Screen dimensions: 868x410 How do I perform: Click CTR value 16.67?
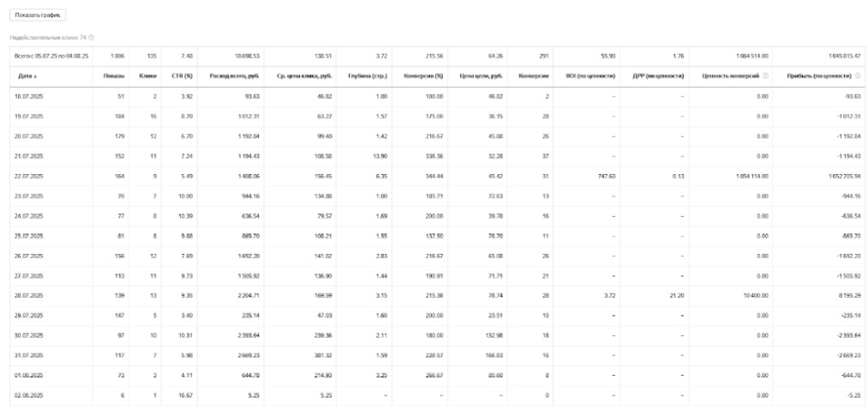coord(185,395)
